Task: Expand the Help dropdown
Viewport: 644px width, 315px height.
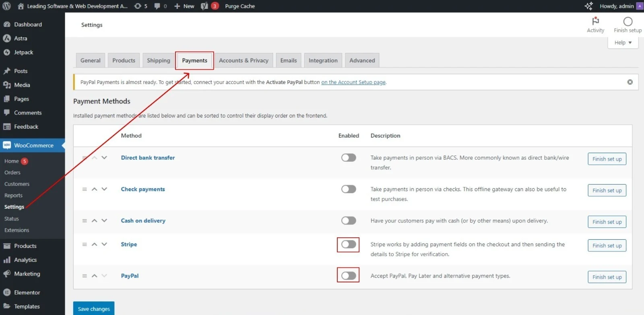Action: (623, 43)
